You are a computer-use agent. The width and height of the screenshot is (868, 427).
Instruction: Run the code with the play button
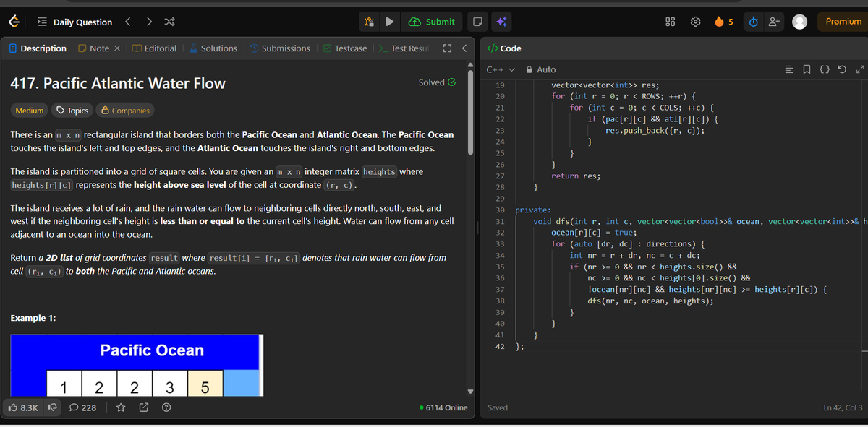pos(389,22)
